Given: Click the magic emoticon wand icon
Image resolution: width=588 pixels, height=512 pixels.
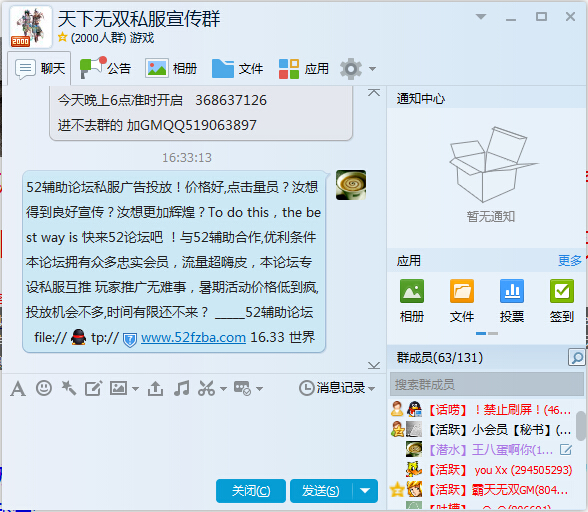Looking at the screenshot, I should [69, 388].
